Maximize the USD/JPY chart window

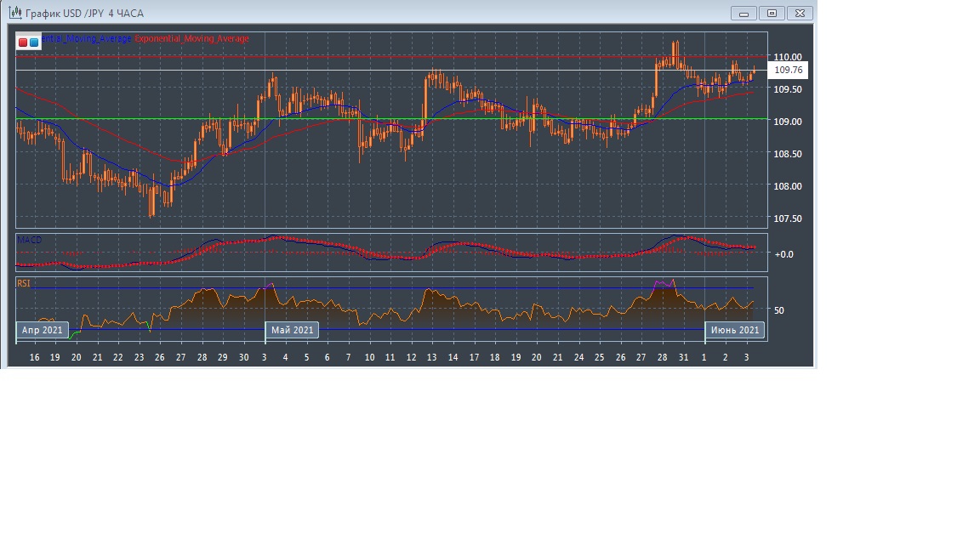click(772, 13)
